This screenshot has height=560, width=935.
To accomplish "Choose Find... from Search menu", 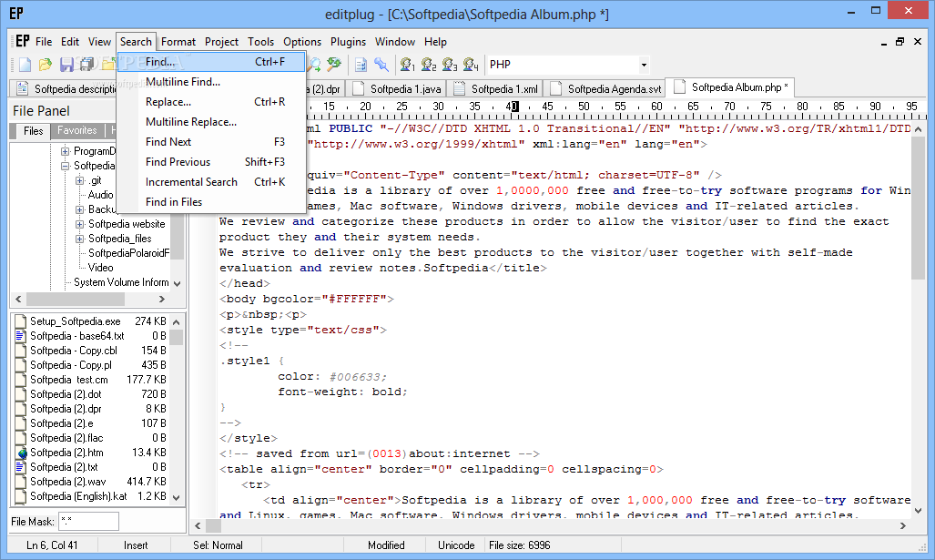I will [211, 61].
